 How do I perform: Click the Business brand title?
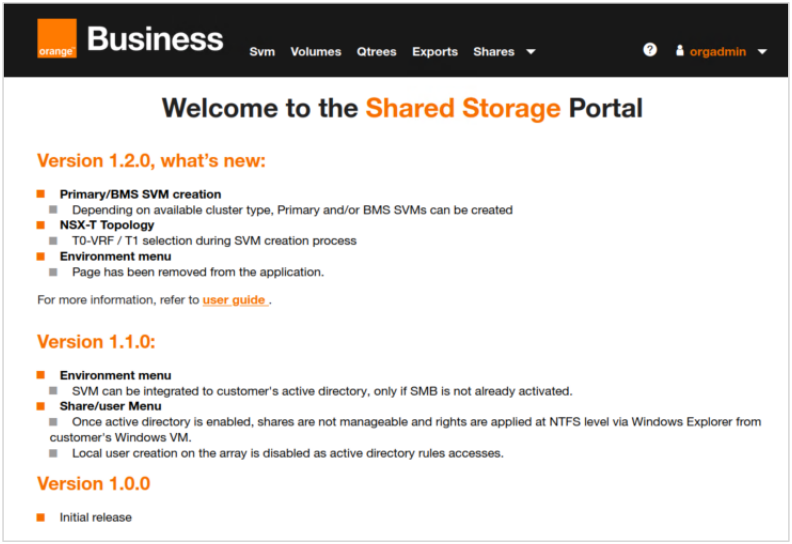point(155,40)
